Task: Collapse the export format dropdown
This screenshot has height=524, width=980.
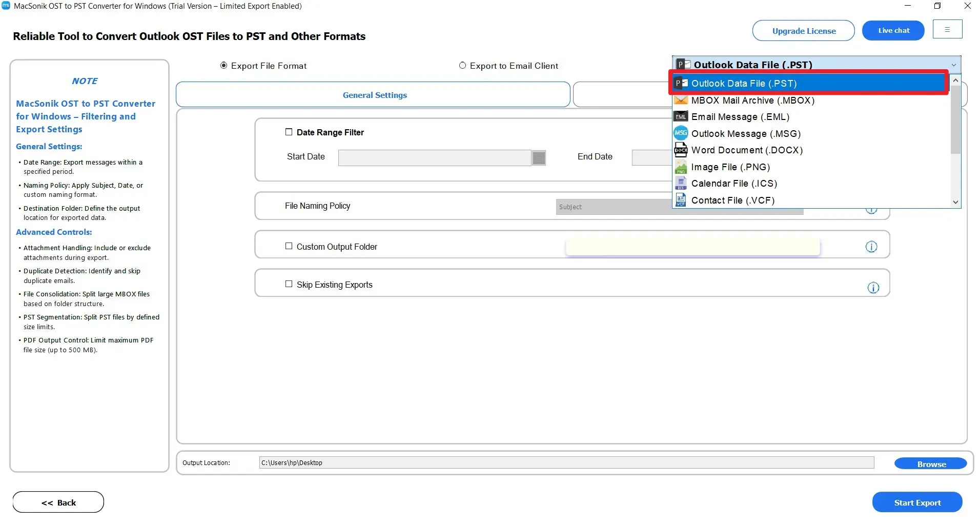Action: 953,65
